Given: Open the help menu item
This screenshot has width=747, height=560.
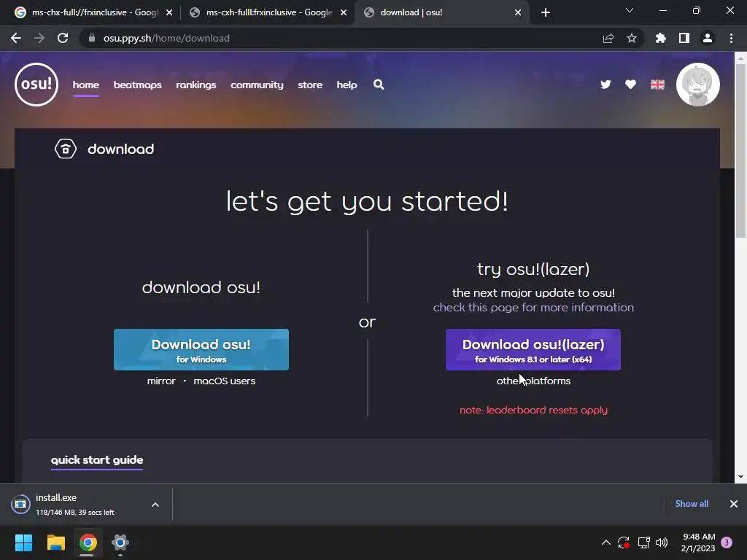Looking at the screenshot, I should 347,85.
